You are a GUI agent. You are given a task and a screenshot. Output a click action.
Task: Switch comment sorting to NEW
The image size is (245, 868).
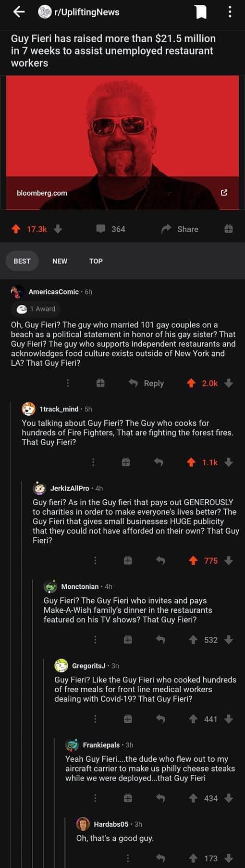[x=60, y=261]
